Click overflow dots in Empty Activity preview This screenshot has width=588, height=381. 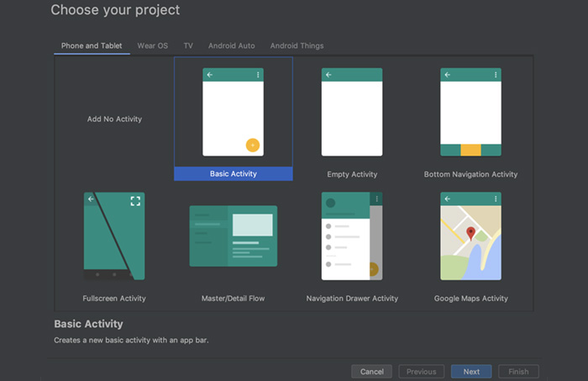pyautogui.click(x=376, y=75)
